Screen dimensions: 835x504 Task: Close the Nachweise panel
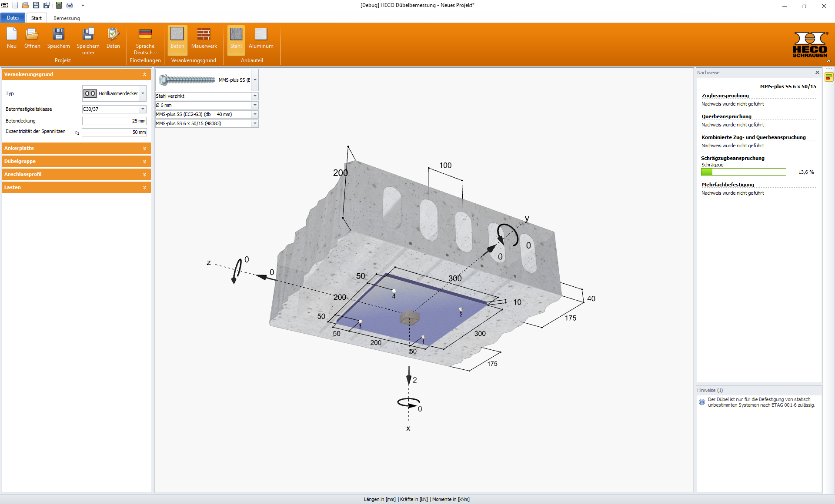817,73
